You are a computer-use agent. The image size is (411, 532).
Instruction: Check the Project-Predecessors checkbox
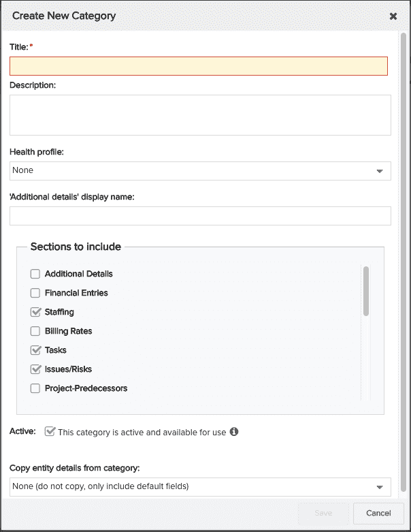35,388
